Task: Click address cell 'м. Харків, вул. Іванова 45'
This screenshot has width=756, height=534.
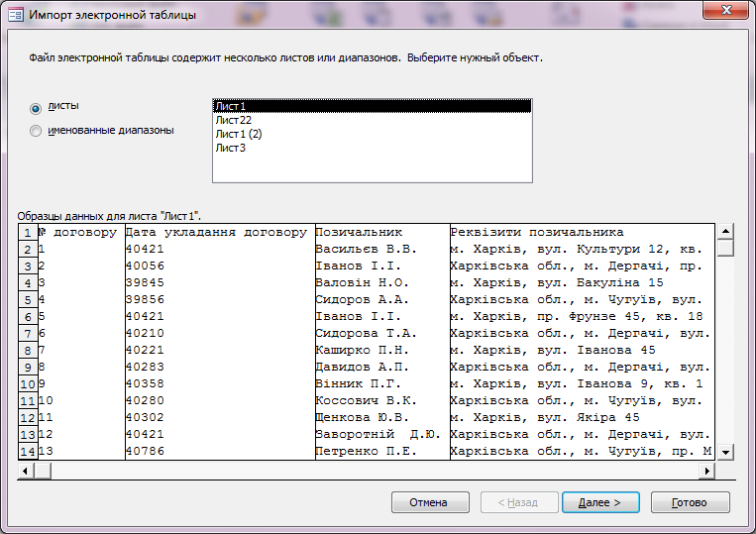Action: 582,351
